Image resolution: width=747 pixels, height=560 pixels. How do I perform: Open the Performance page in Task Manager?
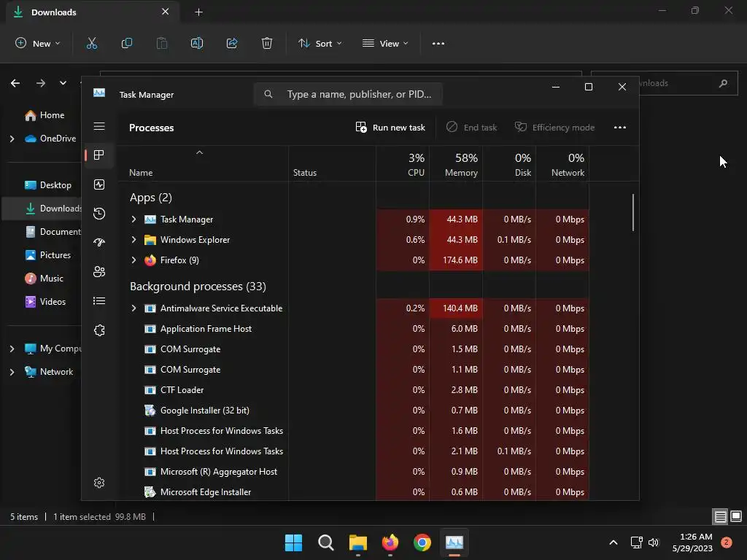[x=99, y=184]
